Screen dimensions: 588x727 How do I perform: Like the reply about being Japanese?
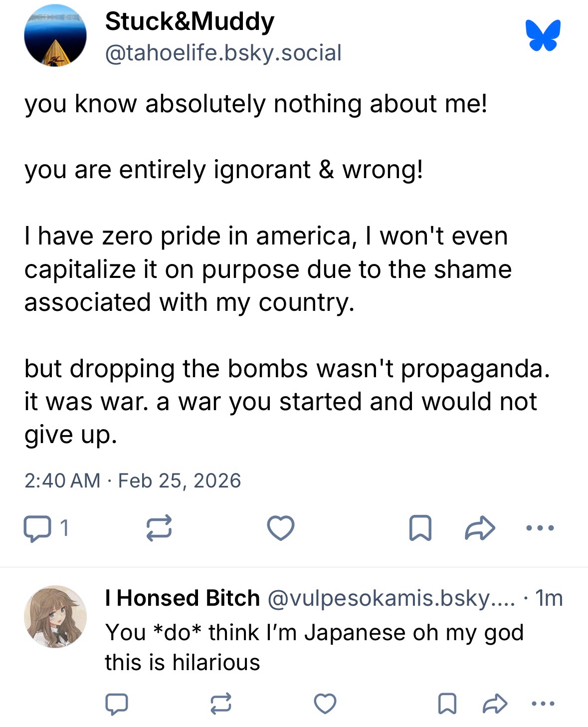pyautogui.click(x=325, y=704)
